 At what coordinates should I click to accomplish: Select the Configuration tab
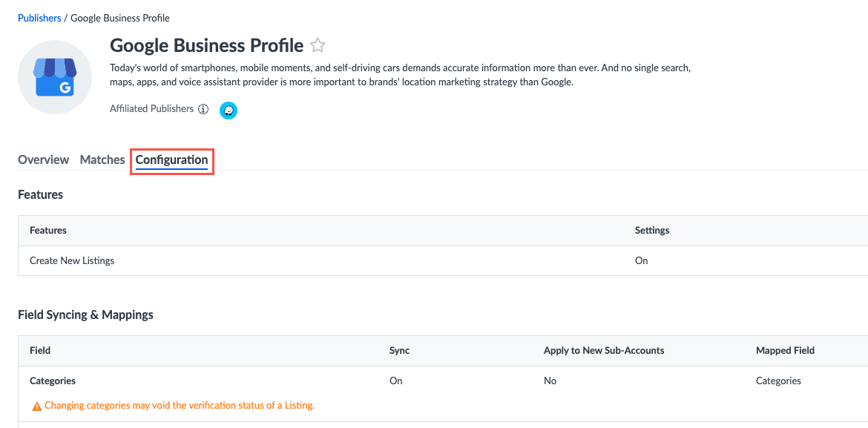(x=171, y=159)
